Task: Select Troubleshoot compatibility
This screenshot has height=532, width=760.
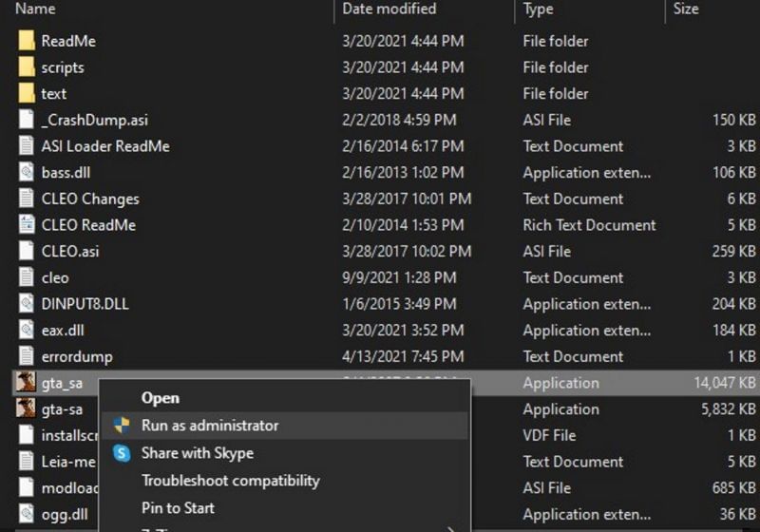Action: tap(230, 481)
